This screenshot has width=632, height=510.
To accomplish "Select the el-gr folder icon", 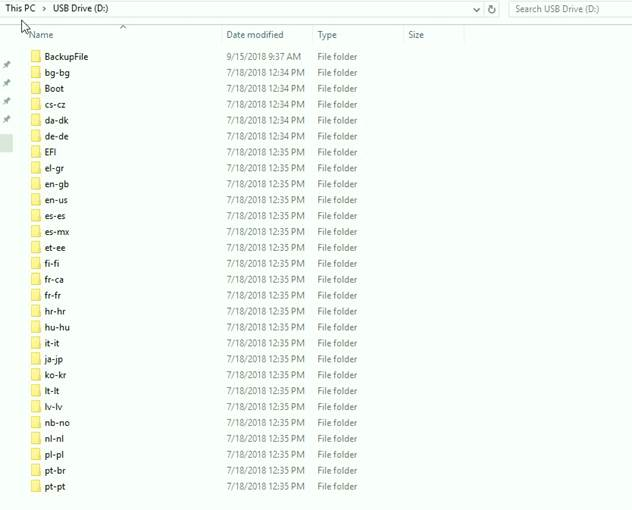I will [x=36, y=168].
